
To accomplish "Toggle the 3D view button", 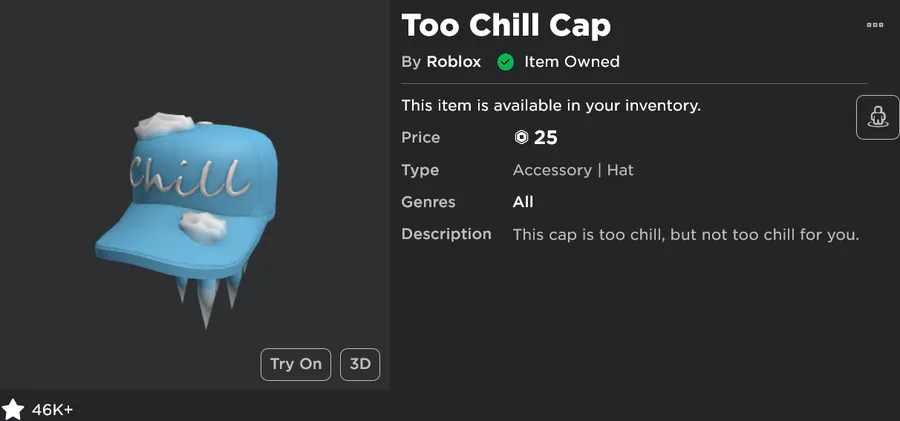I will 360,364.
